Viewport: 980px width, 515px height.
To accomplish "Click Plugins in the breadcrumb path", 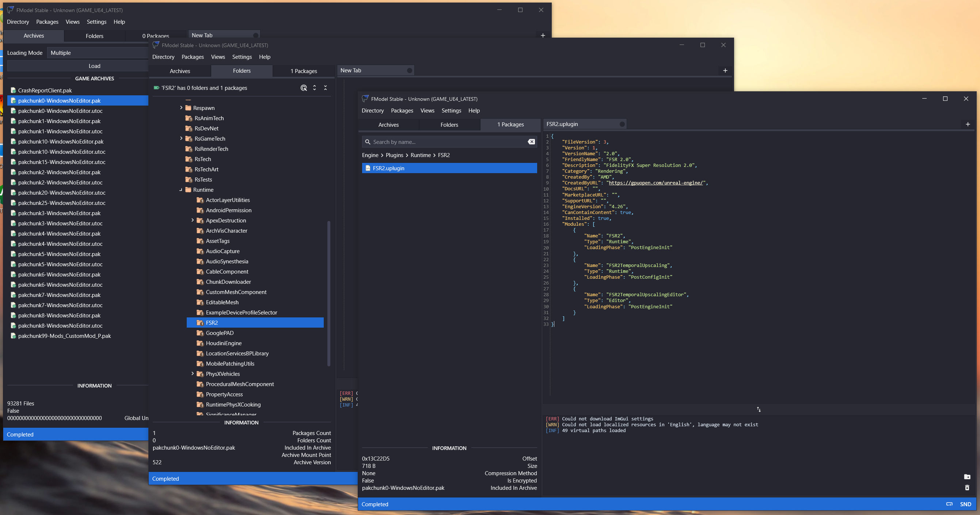I will click(x=395, y=155).
